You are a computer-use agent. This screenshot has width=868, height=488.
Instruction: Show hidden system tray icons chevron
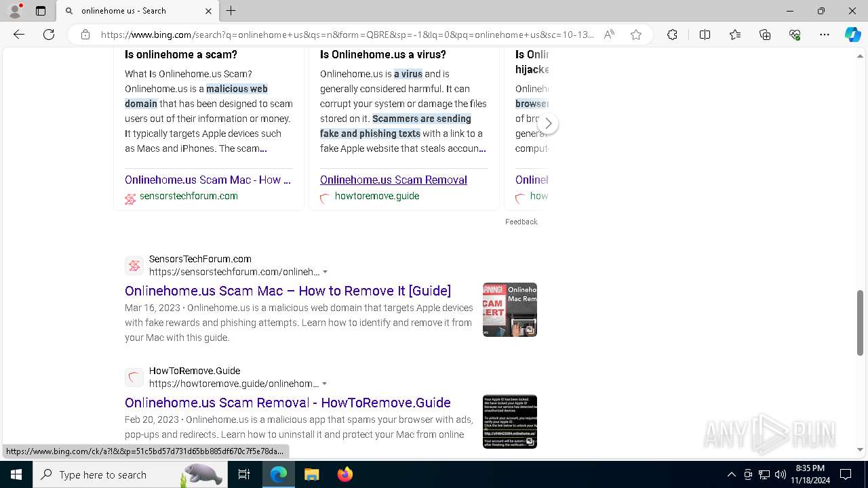click(731, 474)
